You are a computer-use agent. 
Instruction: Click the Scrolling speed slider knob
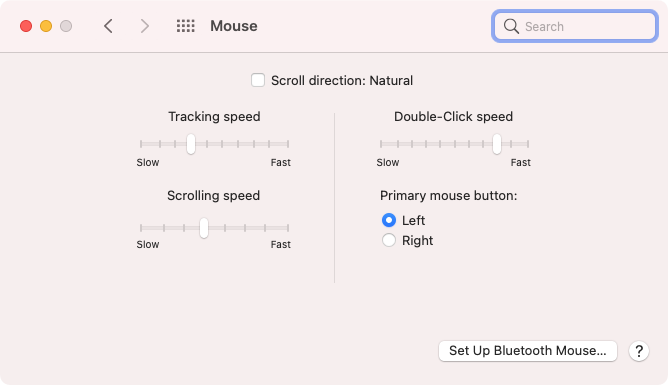click(204, 228)
